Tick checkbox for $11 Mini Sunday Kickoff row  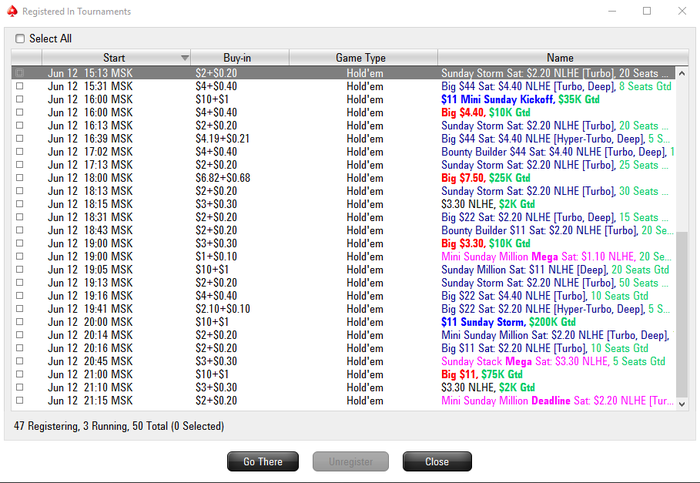pos(20,99)
